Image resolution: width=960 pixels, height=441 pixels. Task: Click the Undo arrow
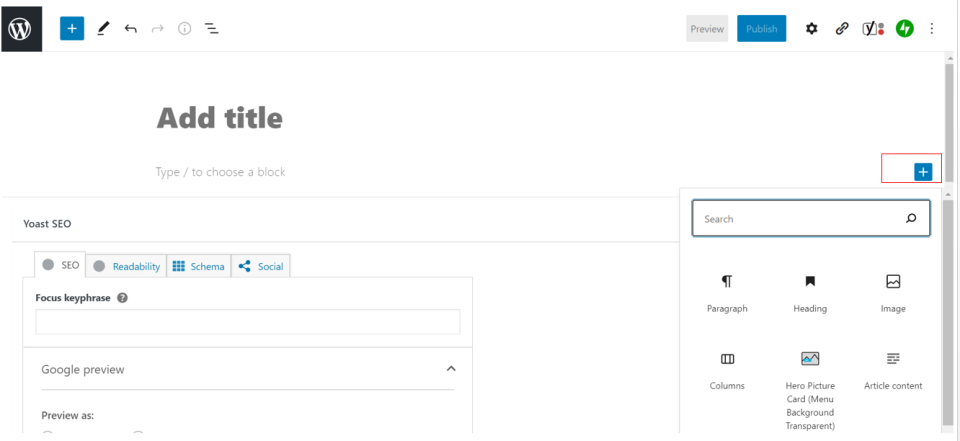tap(130, 29)
